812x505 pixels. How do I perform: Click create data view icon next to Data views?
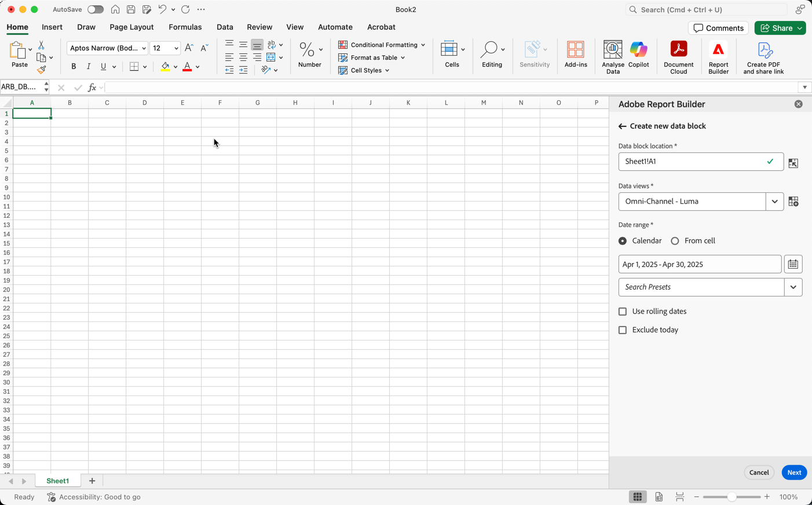(793, 202)
